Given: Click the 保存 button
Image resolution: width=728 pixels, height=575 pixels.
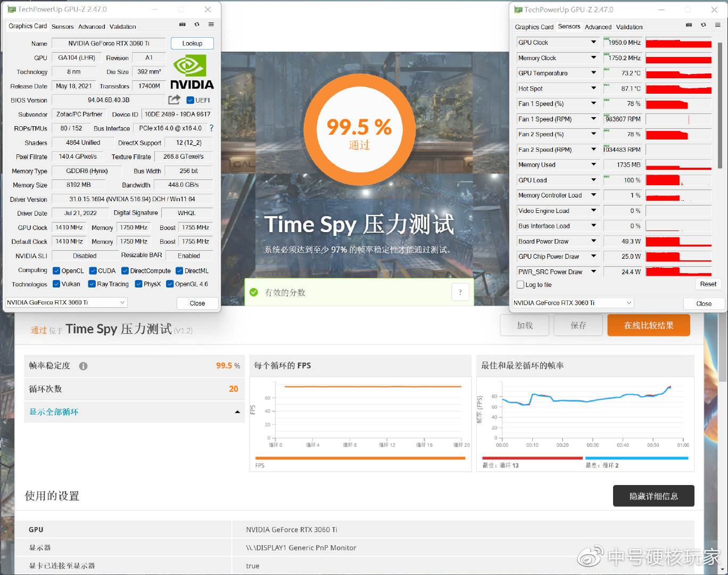Looking at the screenshot, I should point(578,325).
